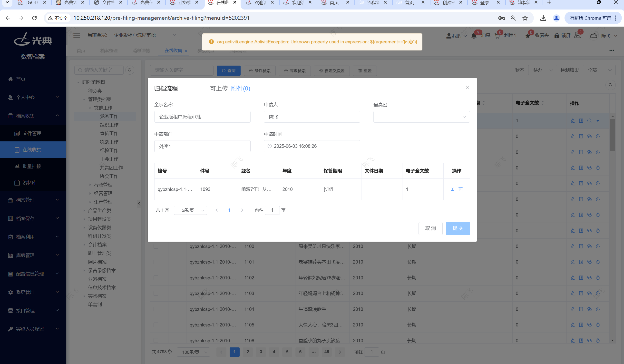Open 批量挂接 sidebar item
The width and height of the screenshot is (624, 364).
(33, 166)
